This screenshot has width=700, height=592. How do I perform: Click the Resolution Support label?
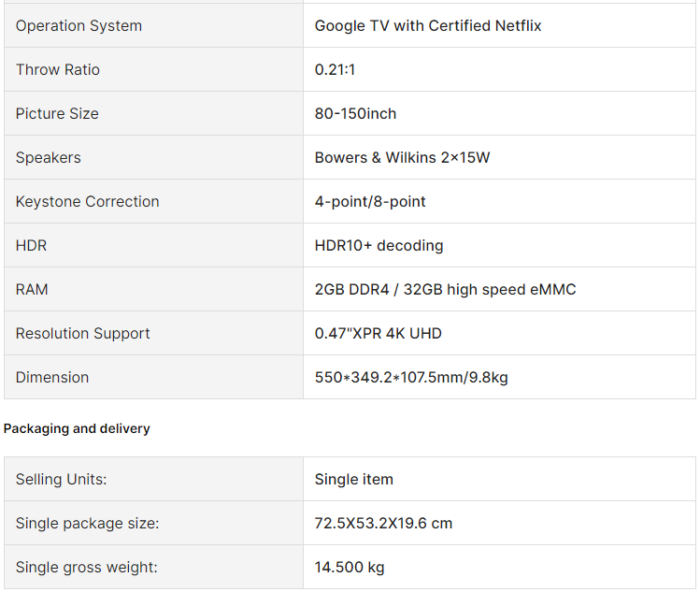coord(83,334)
